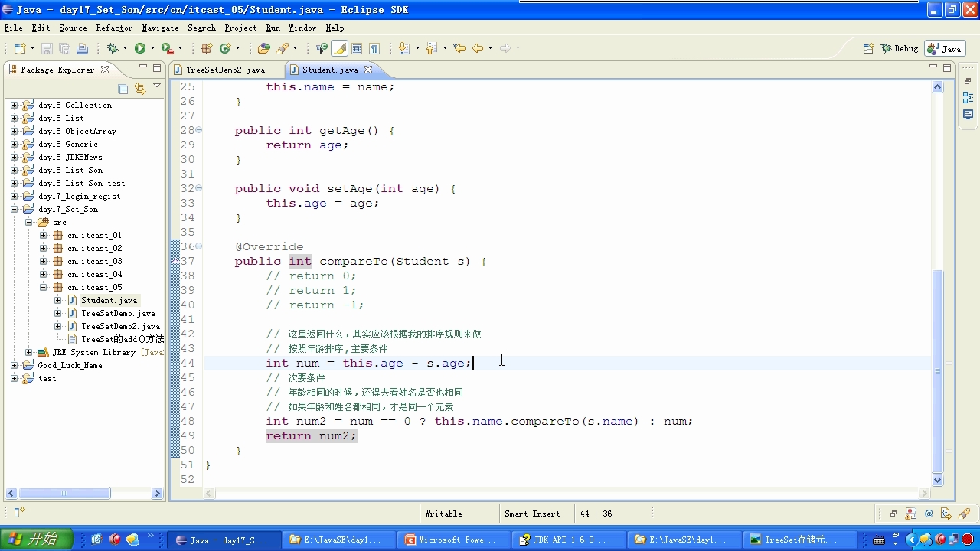Collapse the setAge method fold marker

coord(199,188)
